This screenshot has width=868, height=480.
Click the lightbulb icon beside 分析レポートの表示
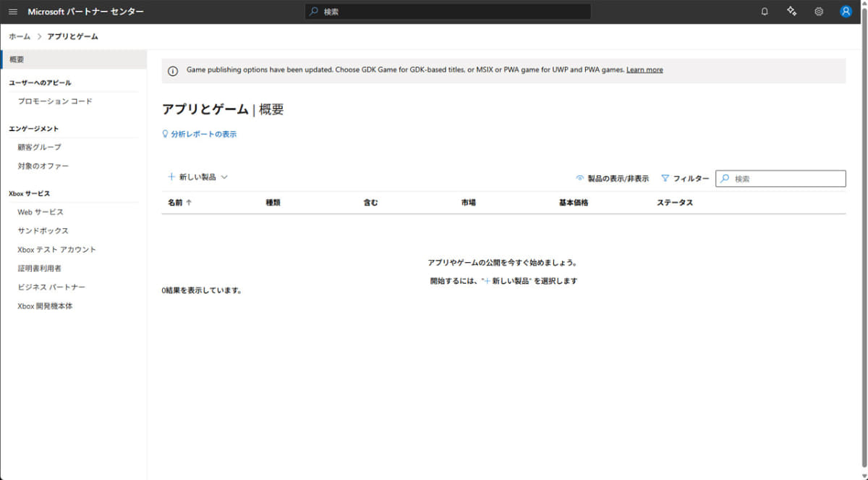tap(166, 134)
